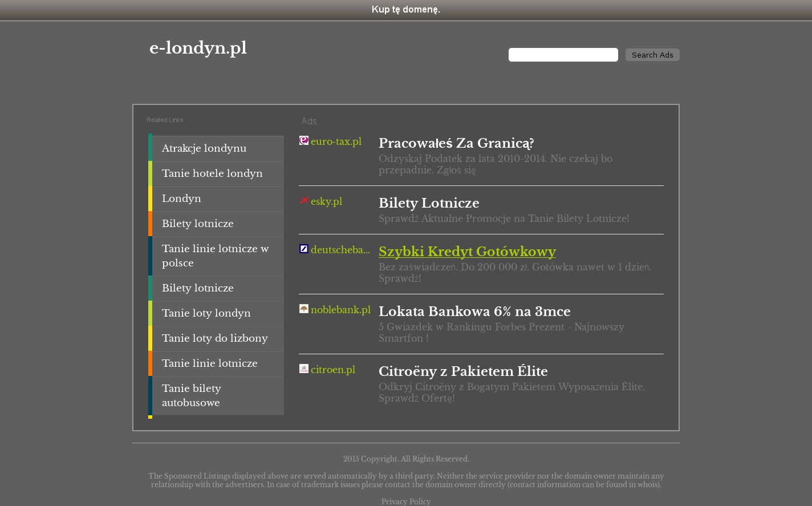Click the e-londyn.pl site title
This screenshot has height=506, width=812.
[x=198, y=48]
